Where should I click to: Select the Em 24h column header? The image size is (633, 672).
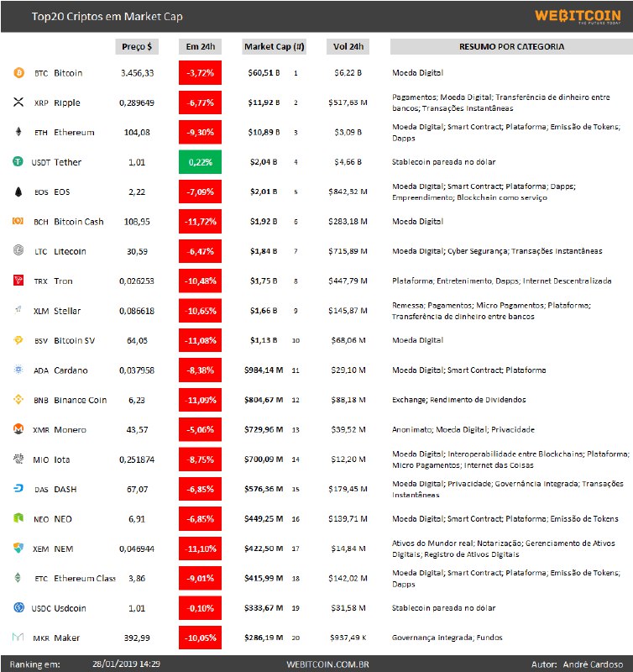(x=200, y=46)
